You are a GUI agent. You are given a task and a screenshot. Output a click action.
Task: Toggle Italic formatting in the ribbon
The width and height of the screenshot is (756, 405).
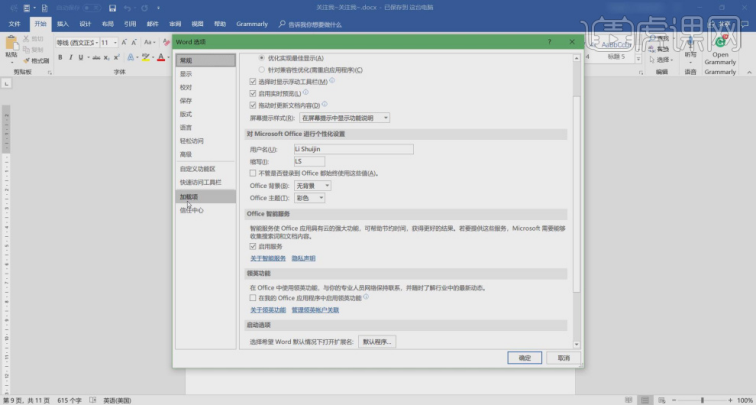point(70,57)
